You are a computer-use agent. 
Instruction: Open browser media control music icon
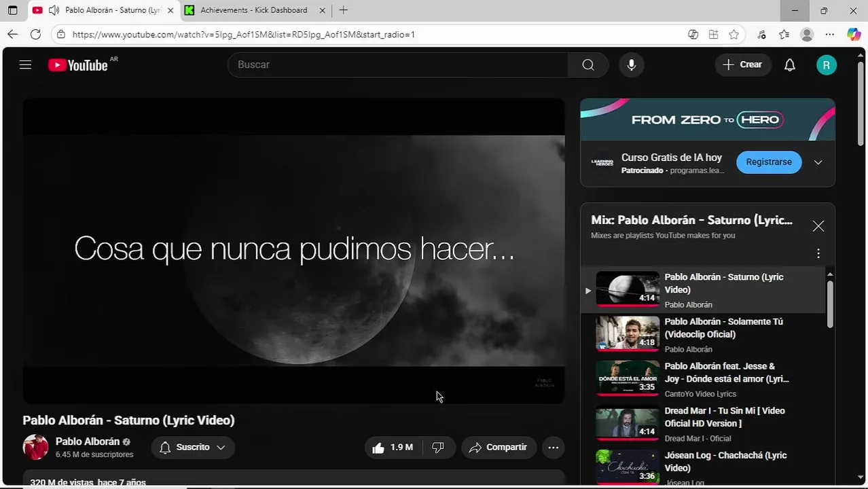761,35
